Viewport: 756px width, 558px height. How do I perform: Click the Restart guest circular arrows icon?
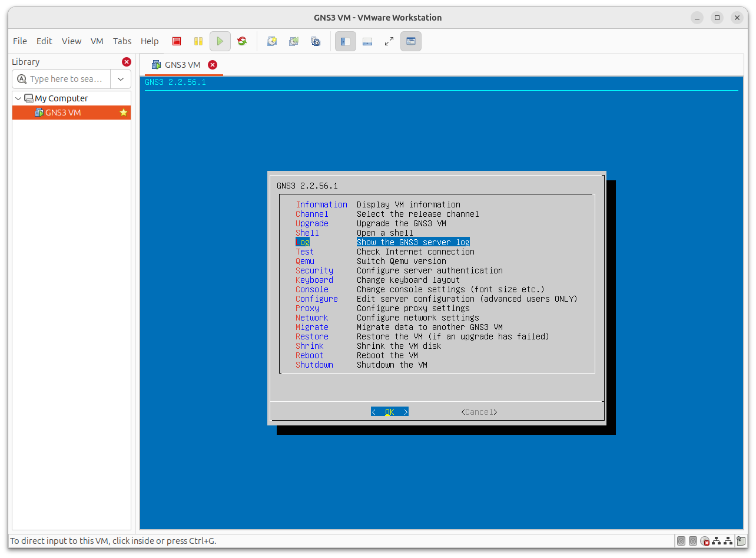[242, 41]
